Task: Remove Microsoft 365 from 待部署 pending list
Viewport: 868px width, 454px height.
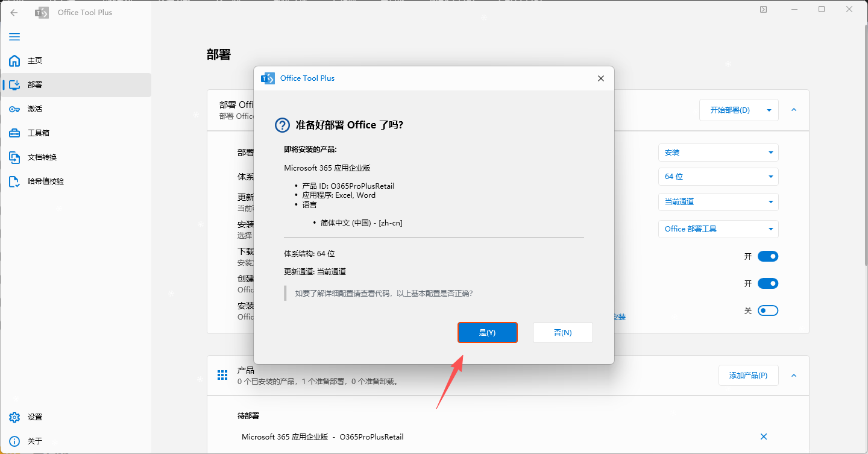Action: (x=763, y=436)
